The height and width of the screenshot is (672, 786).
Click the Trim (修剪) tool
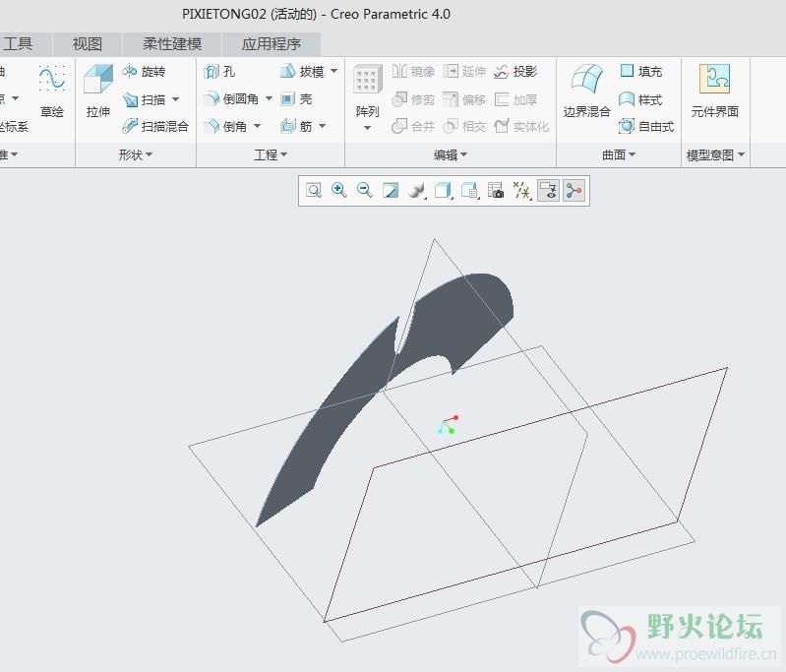413,99
